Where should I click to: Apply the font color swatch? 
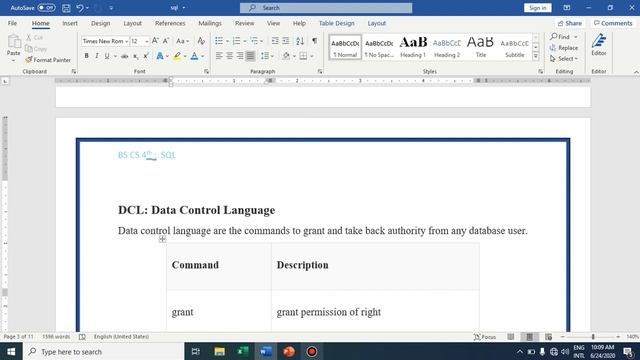[194, 56]
